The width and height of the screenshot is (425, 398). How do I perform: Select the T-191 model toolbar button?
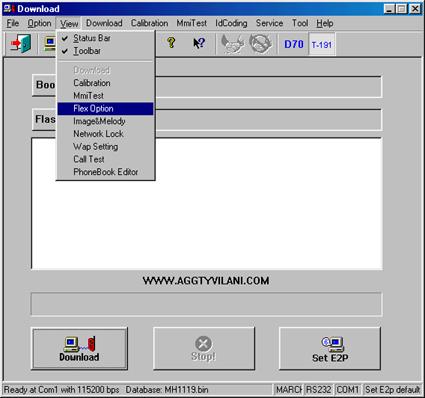coord(322,44)
